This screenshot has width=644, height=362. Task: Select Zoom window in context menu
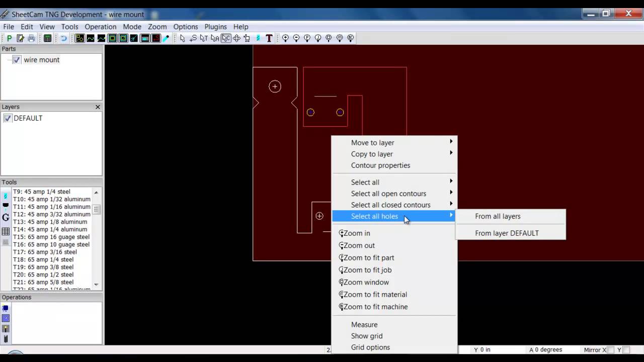(x=394, y=283)
